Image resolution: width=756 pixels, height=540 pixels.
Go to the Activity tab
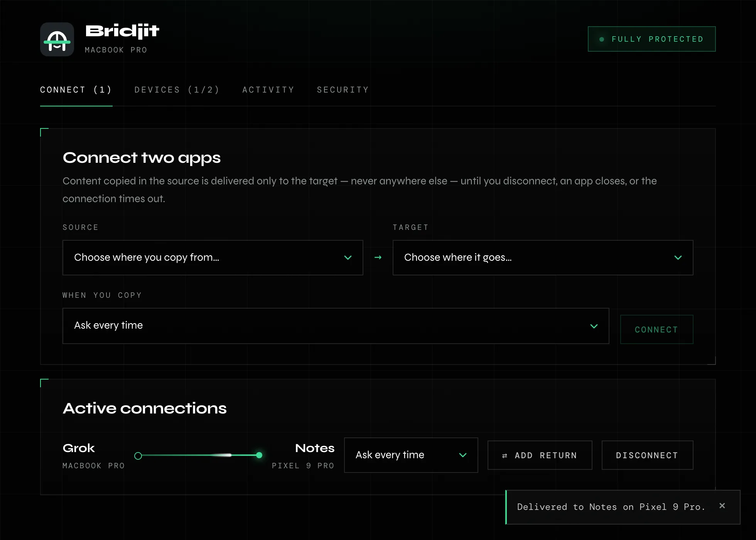[268, 90]
